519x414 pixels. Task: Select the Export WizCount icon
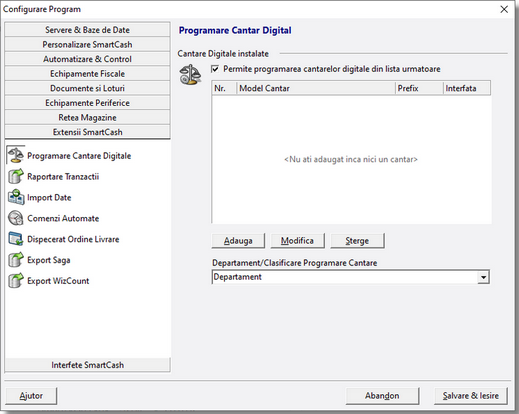[16, 281]
